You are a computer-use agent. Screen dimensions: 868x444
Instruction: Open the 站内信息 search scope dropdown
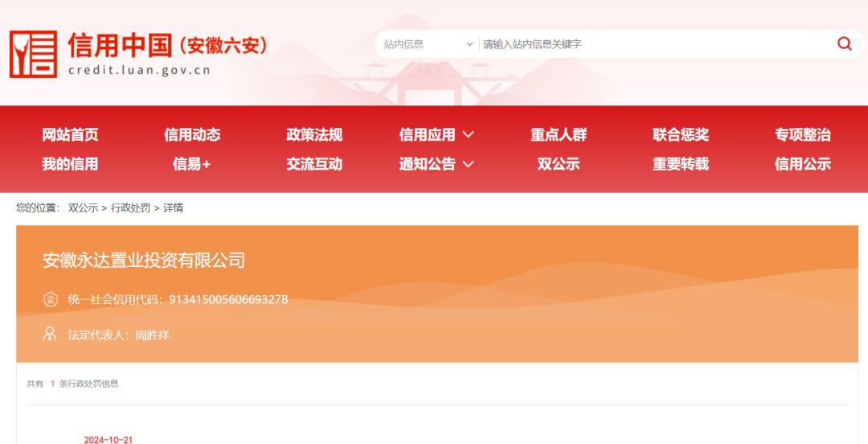pyautogui.click(x=428, y=43)
